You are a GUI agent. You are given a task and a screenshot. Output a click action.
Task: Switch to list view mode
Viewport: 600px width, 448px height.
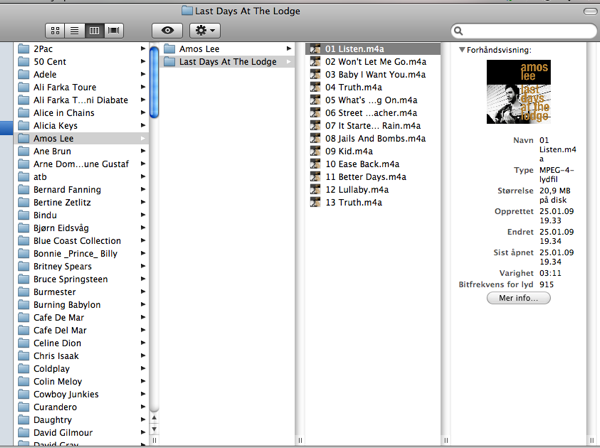point(75,31)
